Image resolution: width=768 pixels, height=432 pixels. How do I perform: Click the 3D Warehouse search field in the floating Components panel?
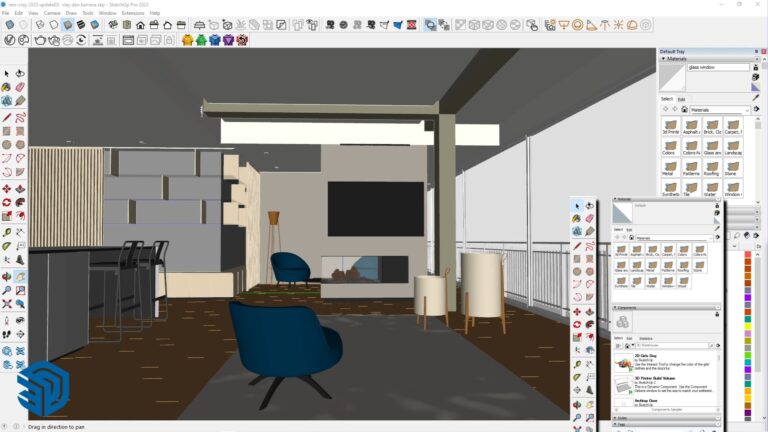[x=671, y=346]
